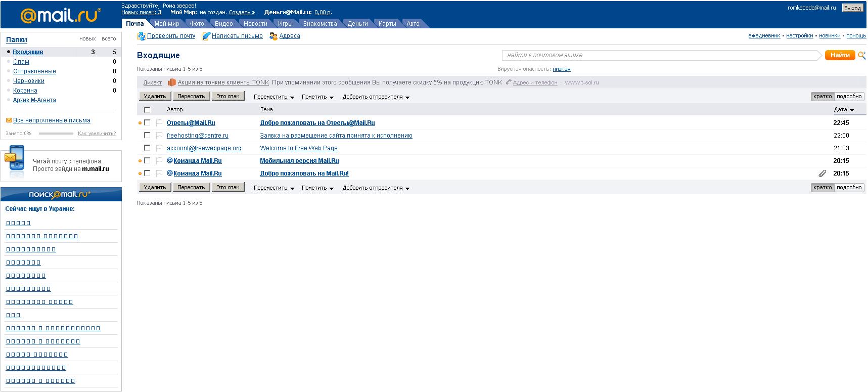The image size is (868, 392).
Task: Switch to the Видео tab
Action: (223, 24)
